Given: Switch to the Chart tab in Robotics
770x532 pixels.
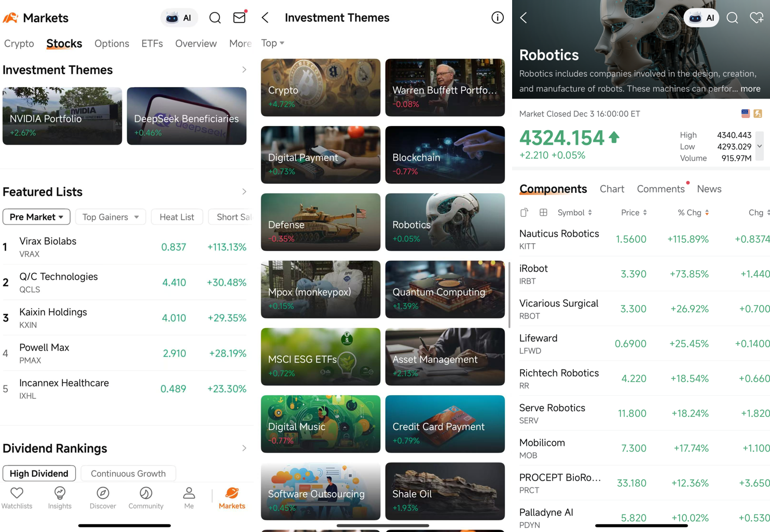Looking at the screenshot, I should coord(612,189).
